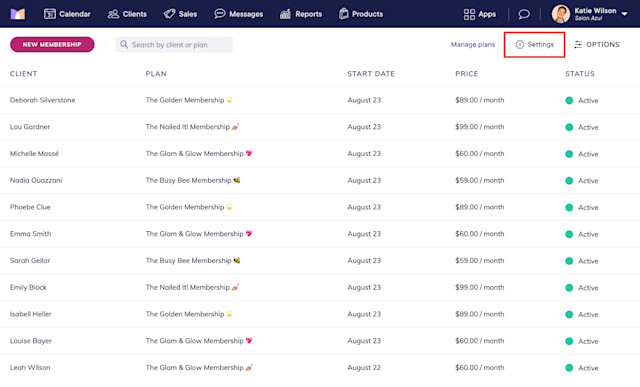This screenshot has width=640, height=387.
Task: Click Nadia Ouazzani's $59.00 / month price
Action: (x=480, y=180)
